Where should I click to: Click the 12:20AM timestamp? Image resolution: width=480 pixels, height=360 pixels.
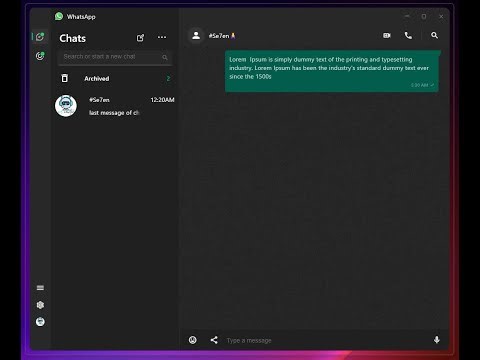click(x=162, y=100)
